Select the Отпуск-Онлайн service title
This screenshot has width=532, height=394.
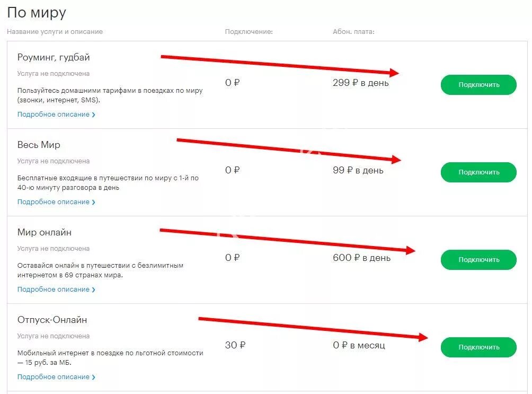coord(52,320)
